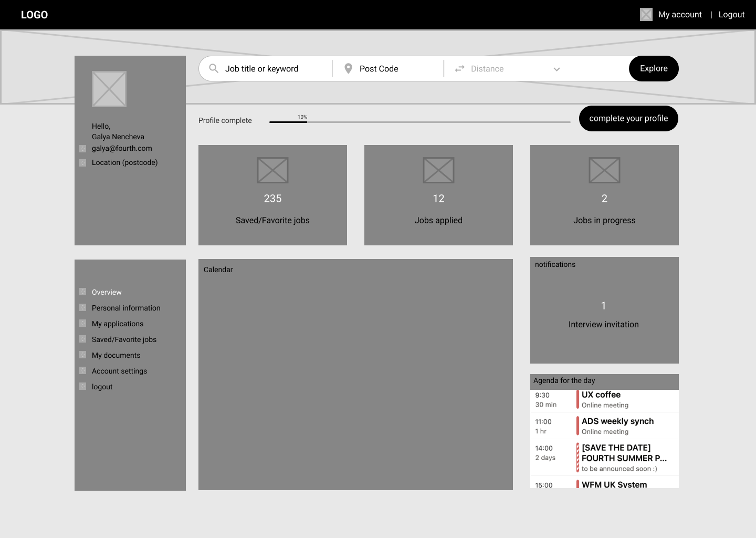Image resolution: width=756 pixels, height=538 pixels.
Task: Open Account settings from the sidebar
Action: pos(119,371)
